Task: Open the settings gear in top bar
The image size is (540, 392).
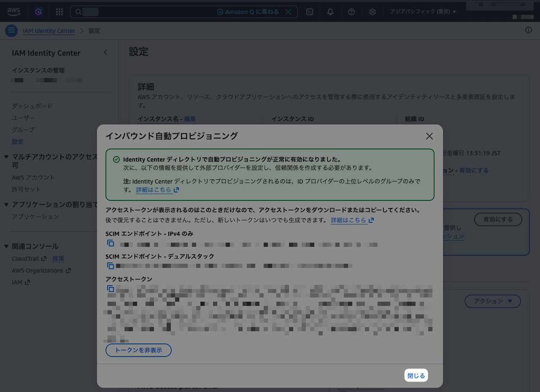Action: (x=373, y=12)
